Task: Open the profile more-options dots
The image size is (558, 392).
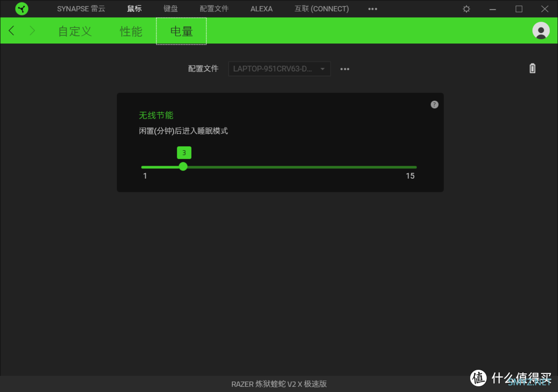Action: 345,69
